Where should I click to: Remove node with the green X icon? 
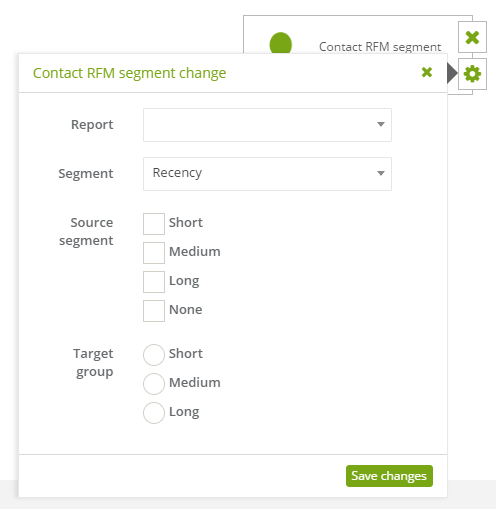(472, 37)
